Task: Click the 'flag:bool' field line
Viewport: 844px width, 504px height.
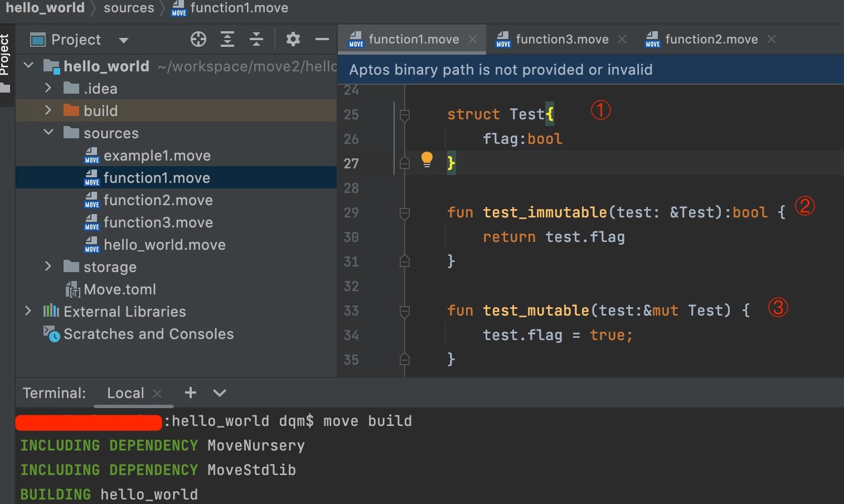Action: [522, 139]
